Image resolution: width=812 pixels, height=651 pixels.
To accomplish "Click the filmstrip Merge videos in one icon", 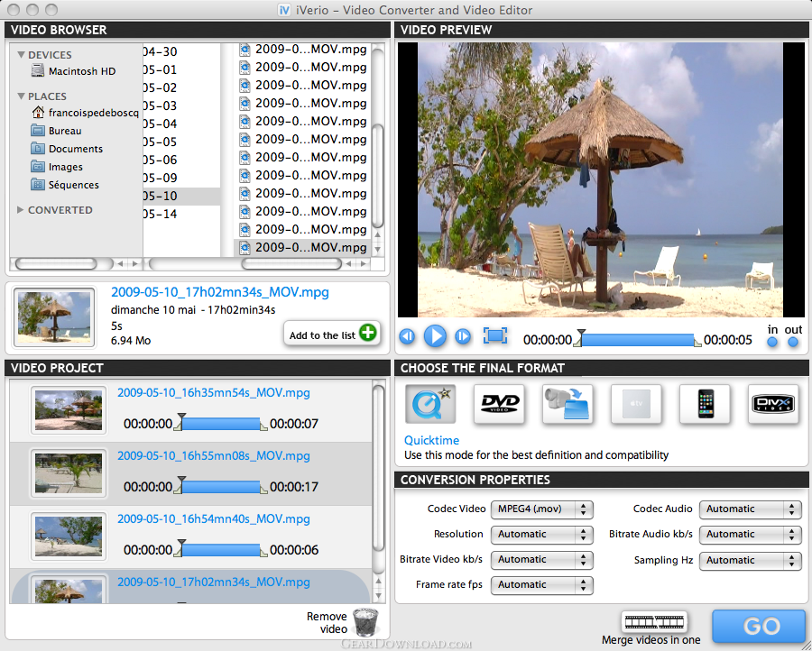I will click(x=655, y=621).
